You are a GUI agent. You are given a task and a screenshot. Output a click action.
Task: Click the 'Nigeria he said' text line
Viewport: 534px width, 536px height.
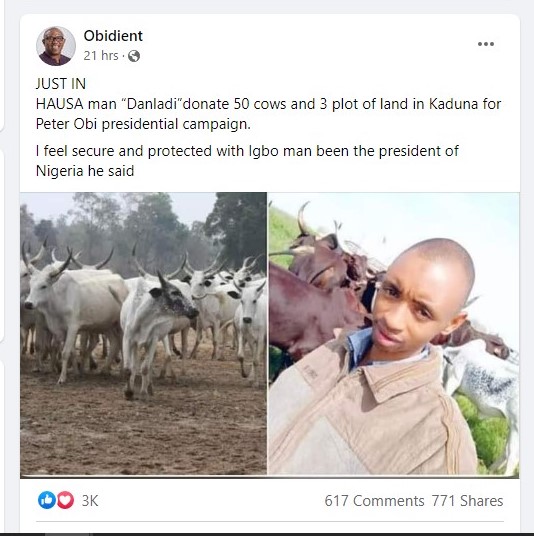pos(85,171)
